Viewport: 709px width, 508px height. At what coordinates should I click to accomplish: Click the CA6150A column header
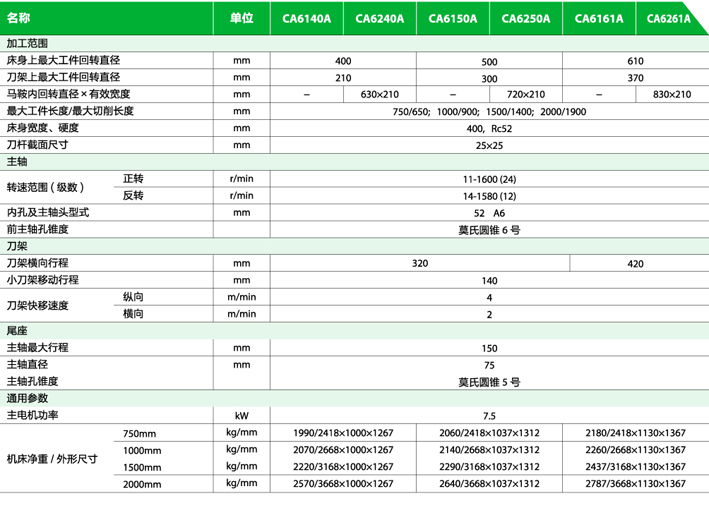pyautogui.click(x=452, y=18)
